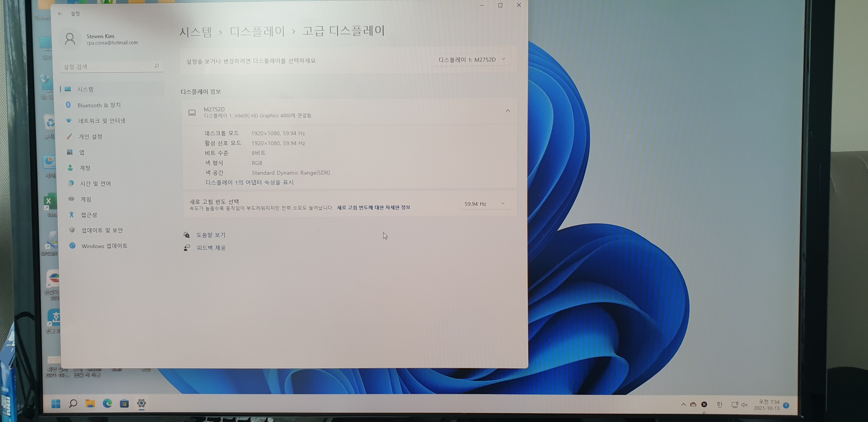The height and width of the screenshot is (422, 868).
Task: Click the 피드백 제공 person icon
Action: coord(187,248)
